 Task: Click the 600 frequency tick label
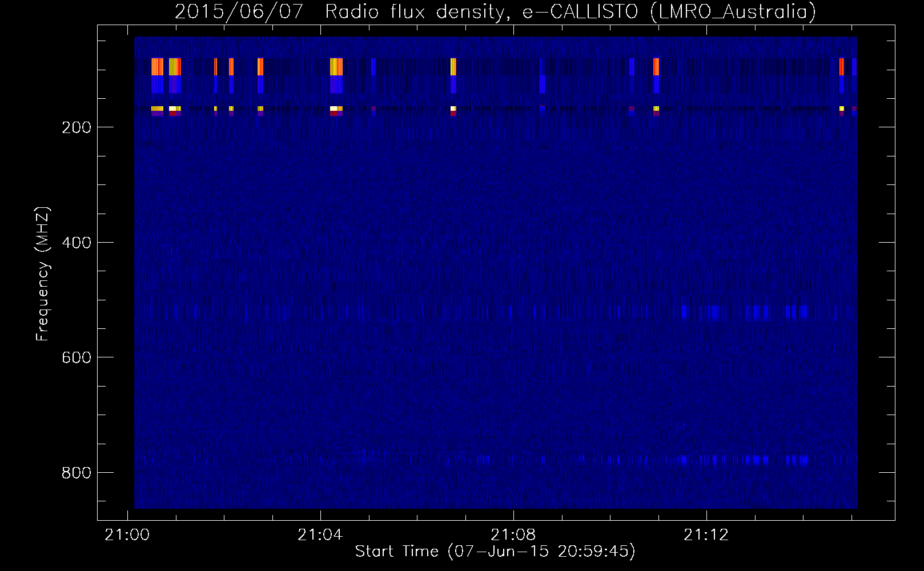click(76, 357)
